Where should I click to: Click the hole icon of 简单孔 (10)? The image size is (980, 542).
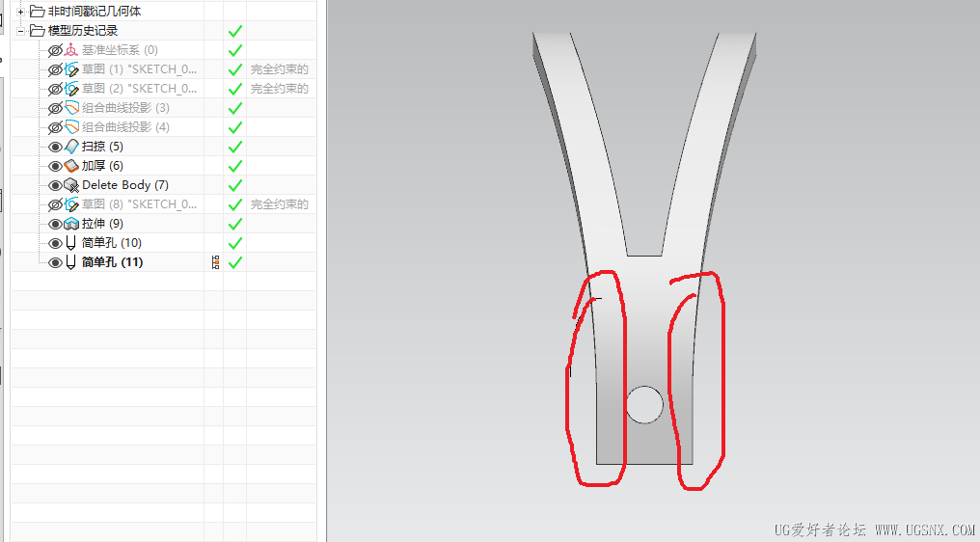click(70, 243)
